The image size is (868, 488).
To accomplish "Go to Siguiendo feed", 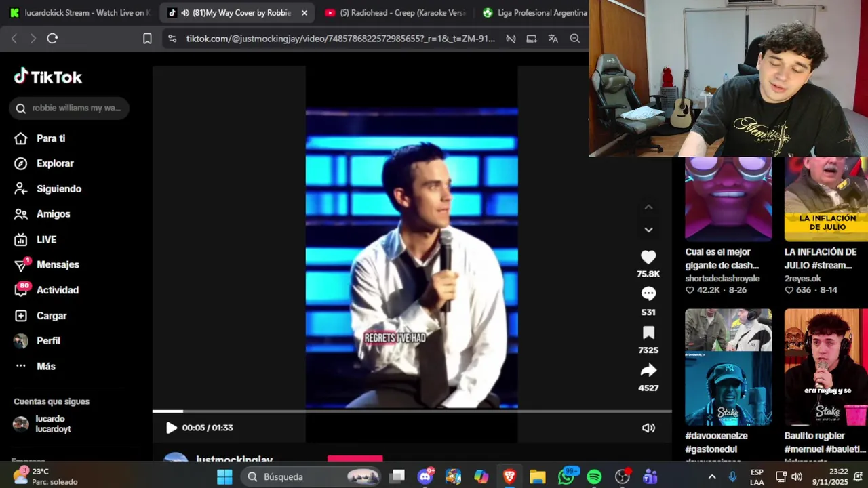I will 48,189.
